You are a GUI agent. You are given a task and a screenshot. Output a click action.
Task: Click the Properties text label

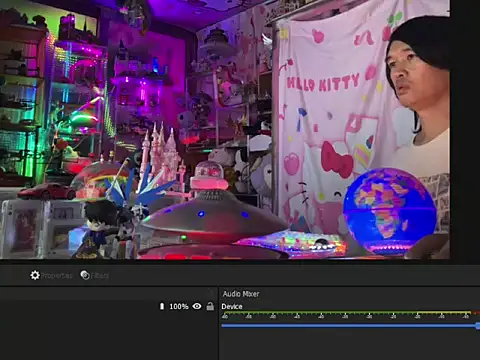click(56, 276)
